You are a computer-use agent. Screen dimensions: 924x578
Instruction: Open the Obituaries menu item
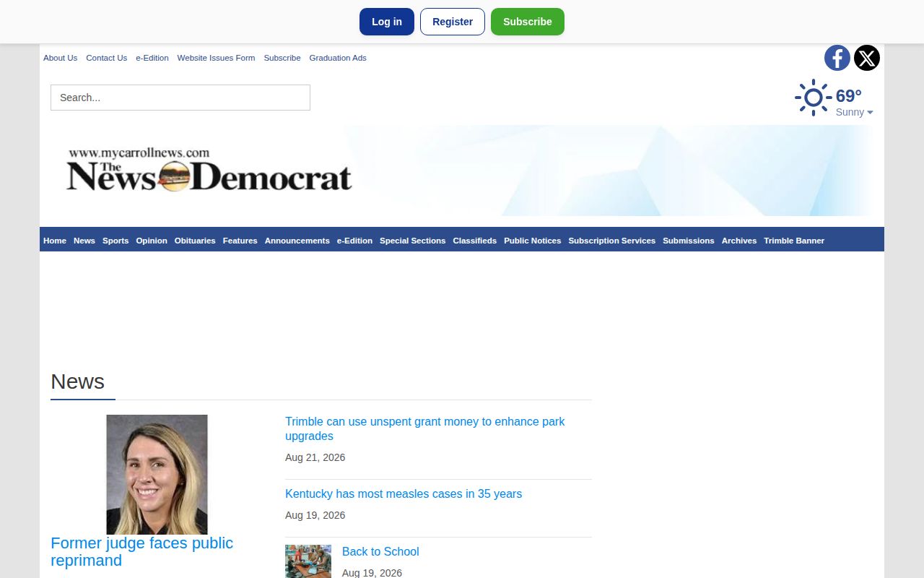pyautogui.click(x=195, y=241)
